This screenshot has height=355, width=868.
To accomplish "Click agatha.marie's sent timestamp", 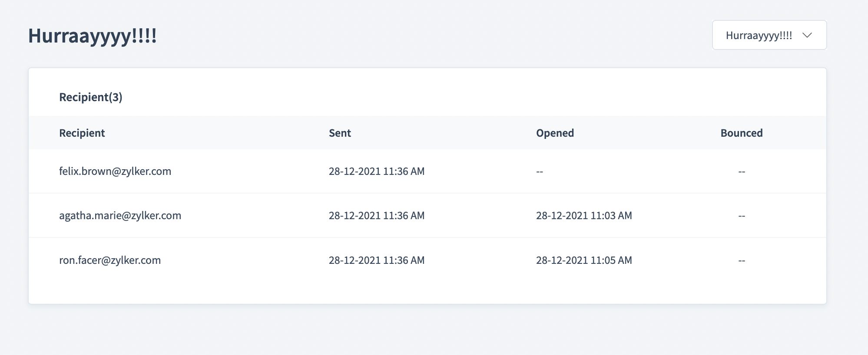I will (376, 216).
